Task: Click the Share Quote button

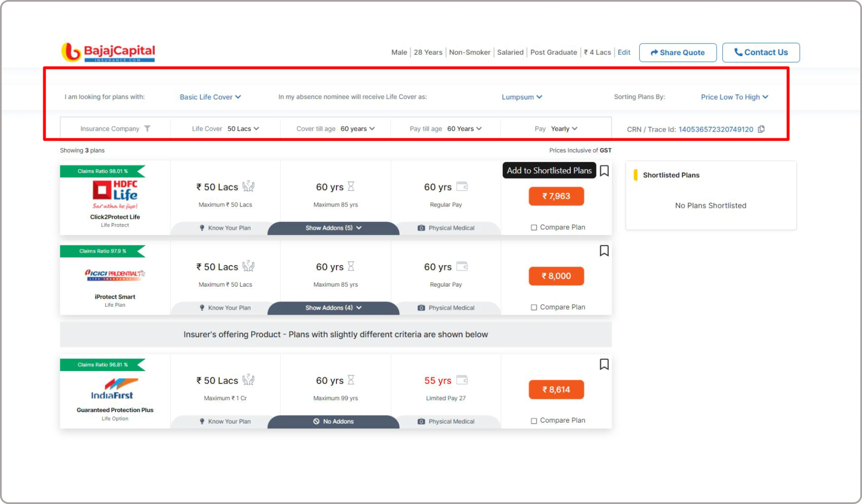Action: (678, 52)
